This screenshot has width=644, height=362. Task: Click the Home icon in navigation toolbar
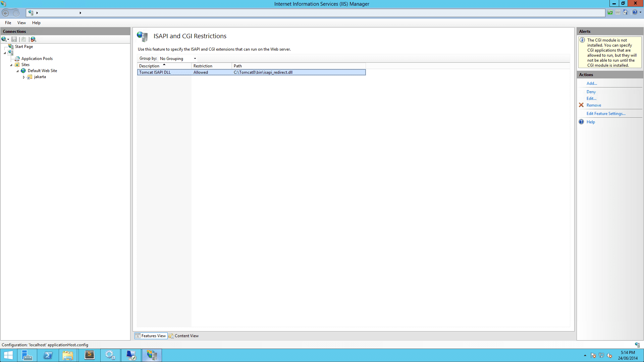(625, 12)
